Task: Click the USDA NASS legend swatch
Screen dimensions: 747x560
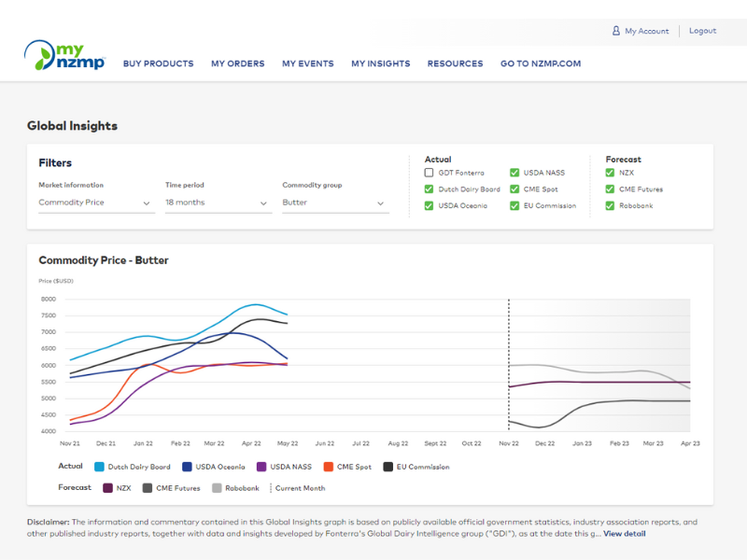Action: pos(261,468)
